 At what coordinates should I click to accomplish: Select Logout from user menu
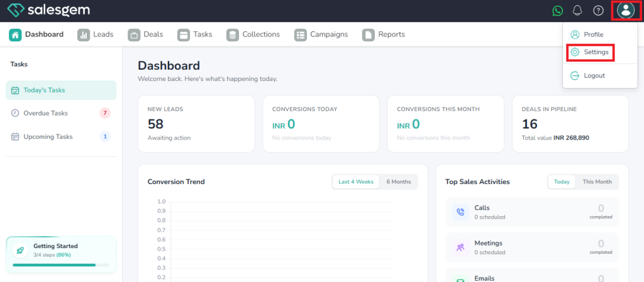[599, 75]
